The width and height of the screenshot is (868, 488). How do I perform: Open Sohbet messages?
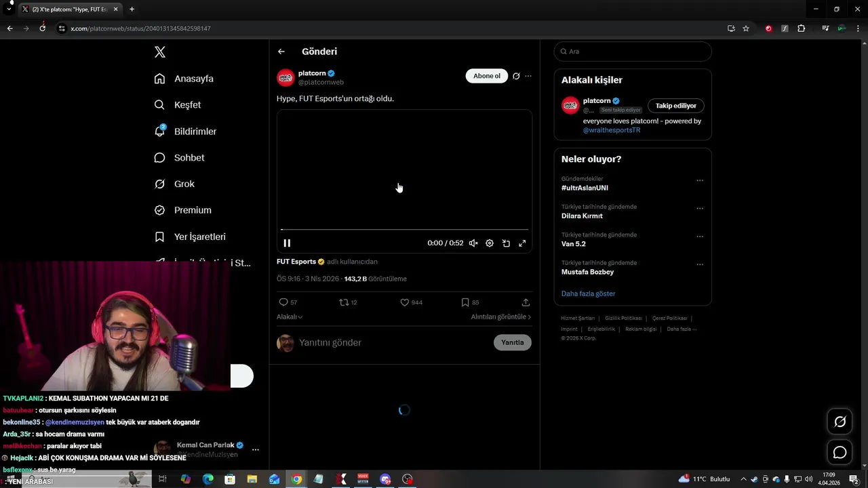click(179, 158)
